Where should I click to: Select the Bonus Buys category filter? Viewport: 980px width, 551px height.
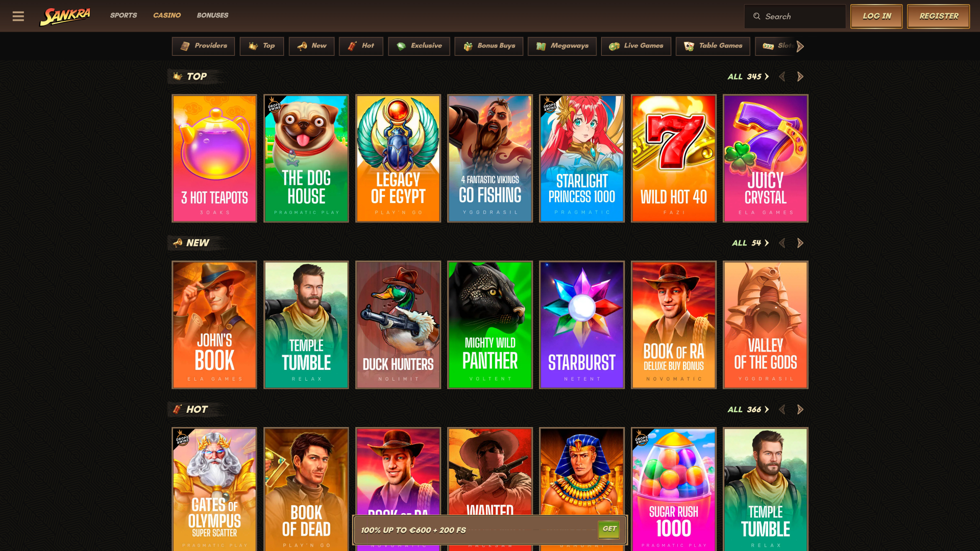tap(489, 46)
